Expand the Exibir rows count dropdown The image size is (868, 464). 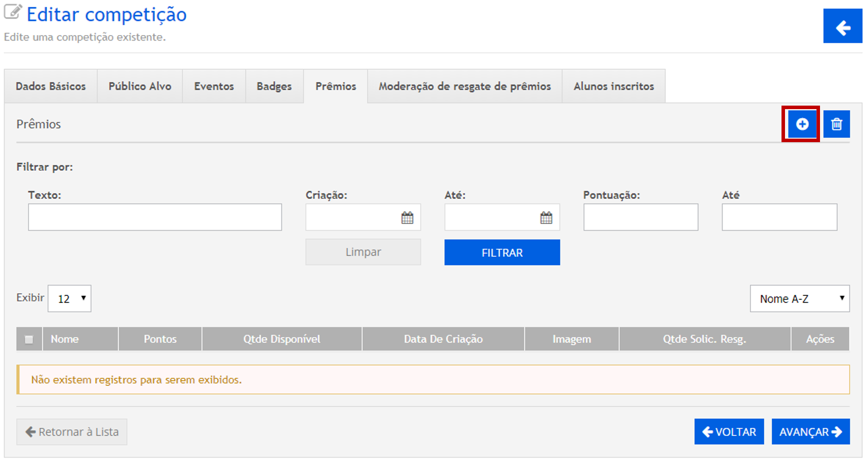pos(69,299)
